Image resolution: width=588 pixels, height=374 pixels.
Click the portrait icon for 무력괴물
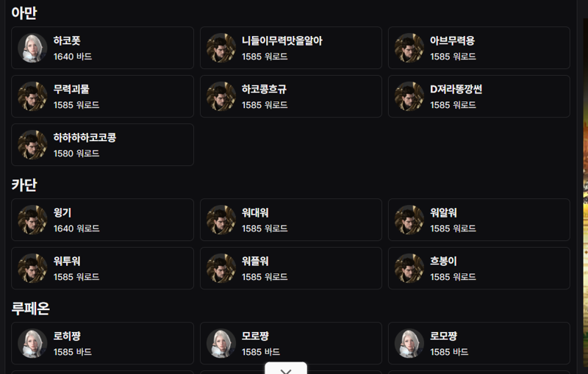click(x=32, y=96)
